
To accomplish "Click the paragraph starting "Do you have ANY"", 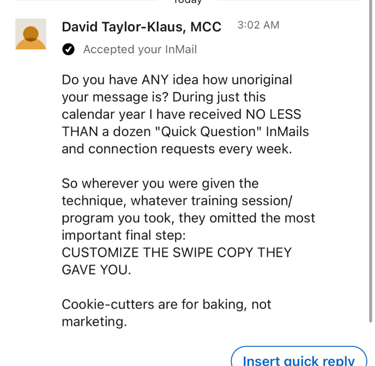I will click(185, 114).
